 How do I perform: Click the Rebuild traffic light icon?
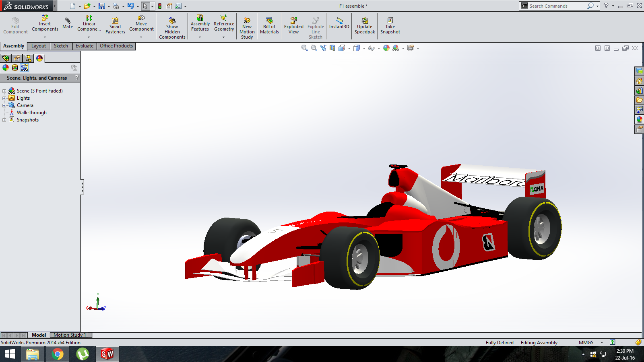pyautogui.click(x=160, y=6)
